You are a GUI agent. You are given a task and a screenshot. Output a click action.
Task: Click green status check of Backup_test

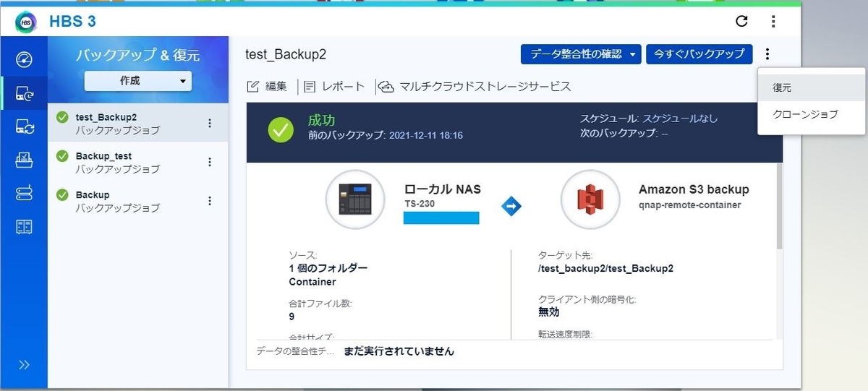62,155
